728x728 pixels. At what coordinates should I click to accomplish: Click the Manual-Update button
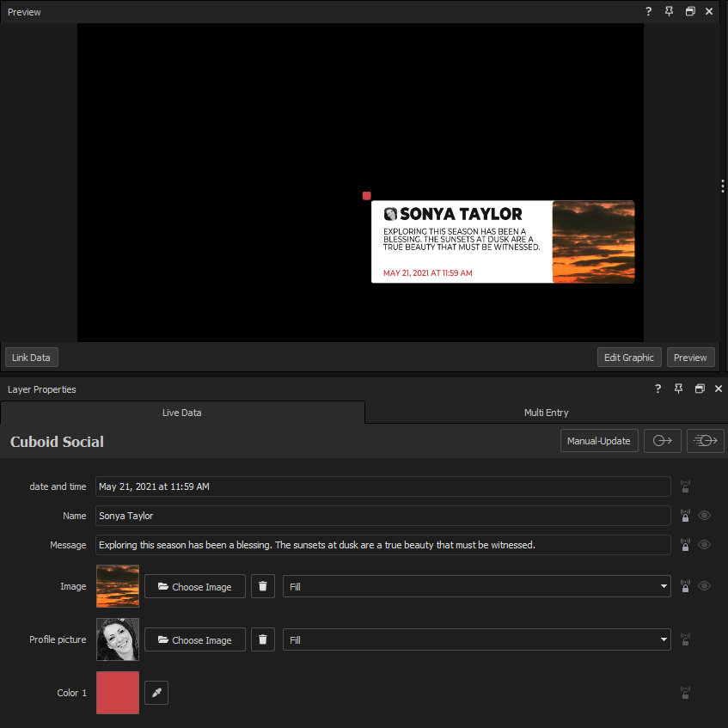(599, 441)
